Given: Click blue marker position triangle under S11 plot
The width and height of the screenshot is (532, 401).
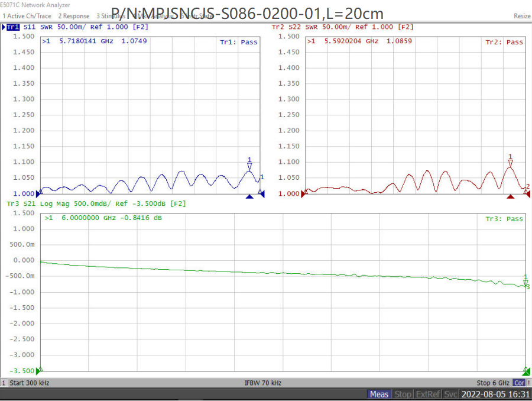Looking at the screenshot, I should pyautogui.click(x=249, y=197).
